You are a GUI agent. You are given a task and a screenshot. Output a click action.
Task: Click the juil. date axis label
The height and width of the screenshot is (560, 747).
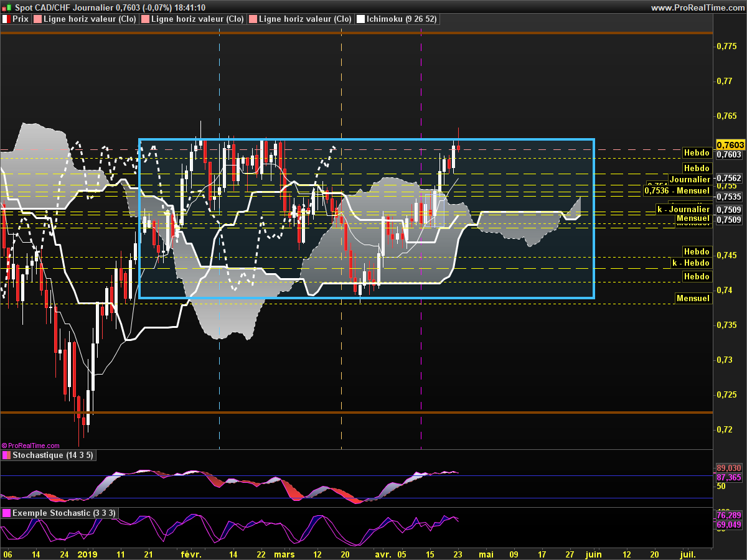(x=687, y=554)
